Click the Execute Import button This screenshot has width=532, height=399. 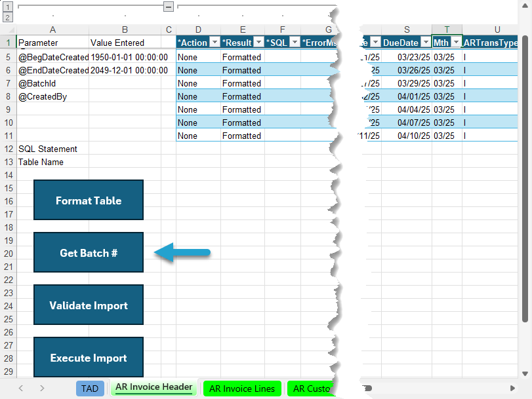pos(88,357)
